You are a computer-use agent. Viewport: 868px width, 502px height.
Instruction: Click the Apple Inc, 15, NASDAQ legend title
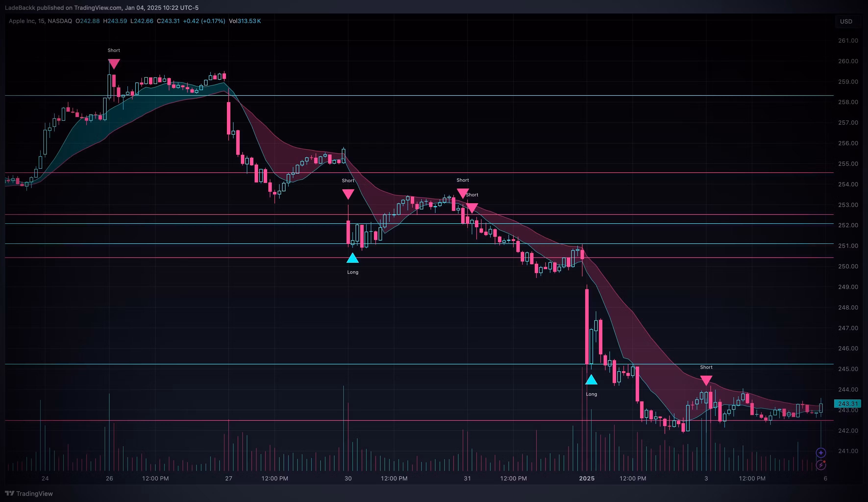tap(40, 21)
